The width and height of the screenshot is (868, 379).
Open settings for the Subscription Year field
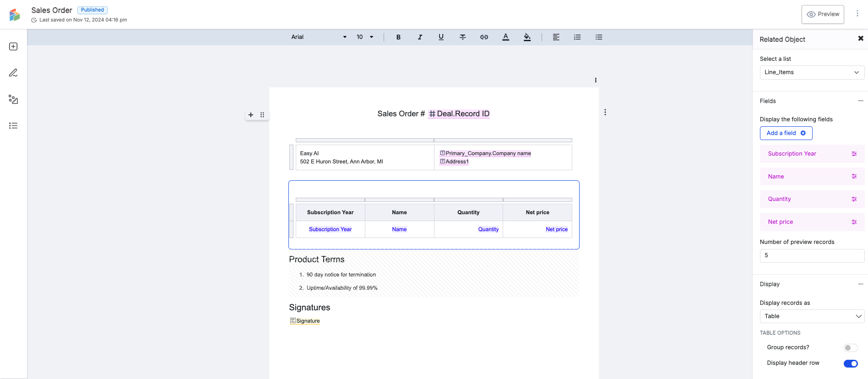pos(854,154)
